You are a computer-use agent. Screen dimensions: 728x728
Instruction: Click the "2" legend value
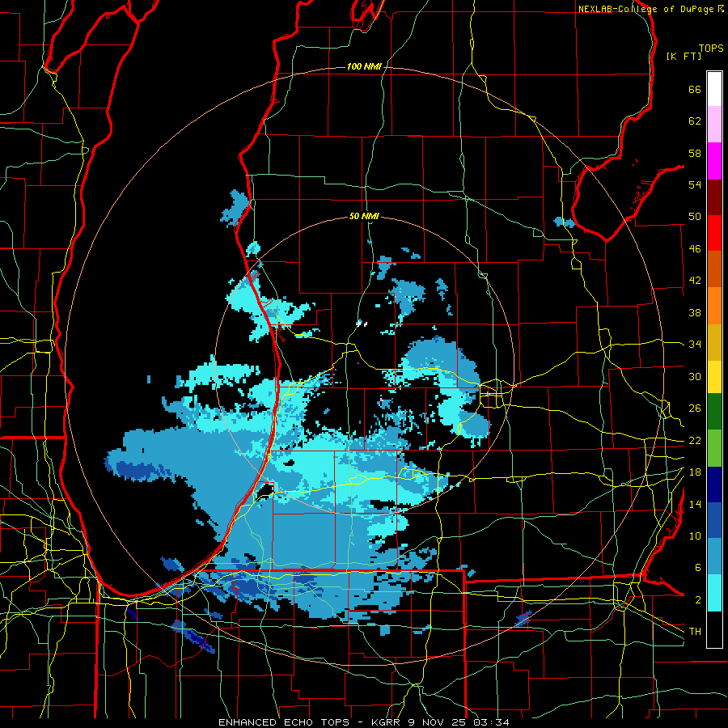click(697, 600)
